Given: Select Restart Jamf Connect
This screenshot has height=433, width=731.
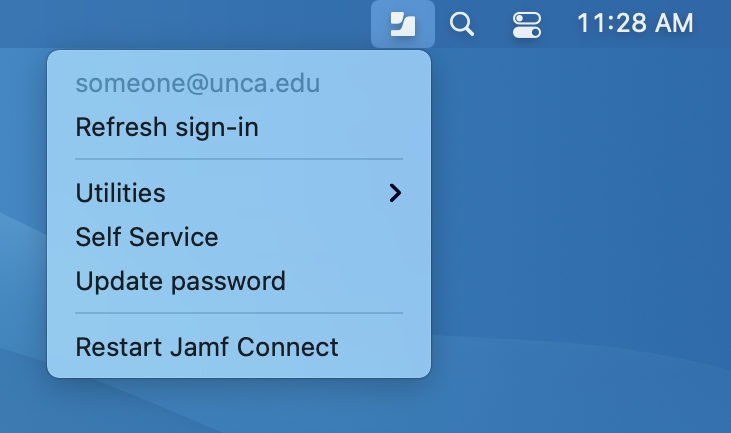Looking at the screenshot, I should coord(207,347).
